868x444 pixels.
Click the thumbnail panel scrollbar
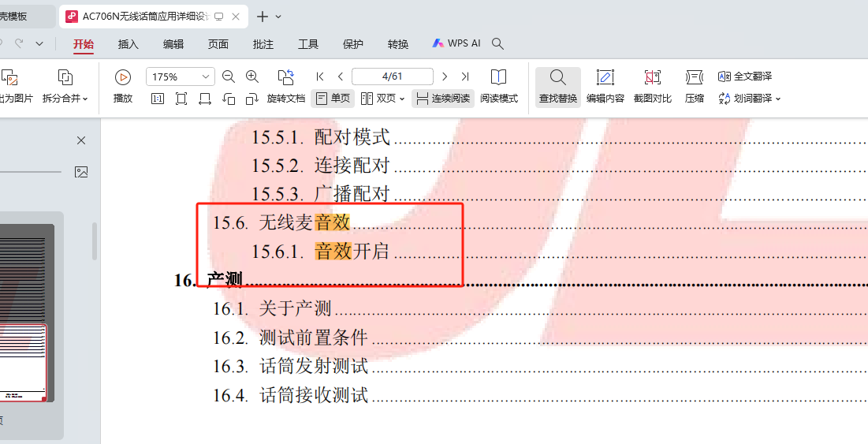point(95,241)
